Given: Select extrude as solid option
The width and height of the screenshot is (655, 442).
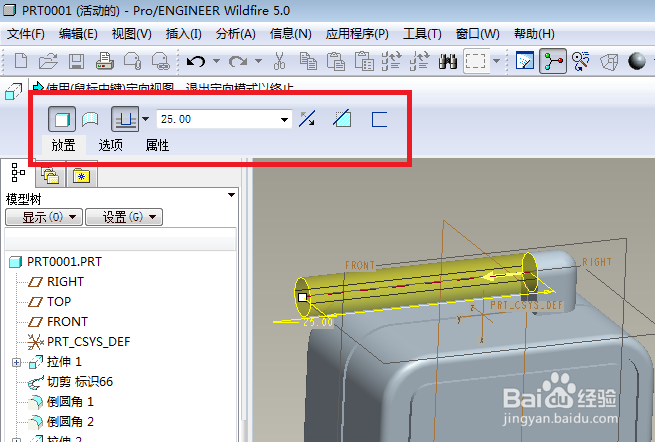Looking at the screenshot, I should pyautogui.click(x=62, y=119).
